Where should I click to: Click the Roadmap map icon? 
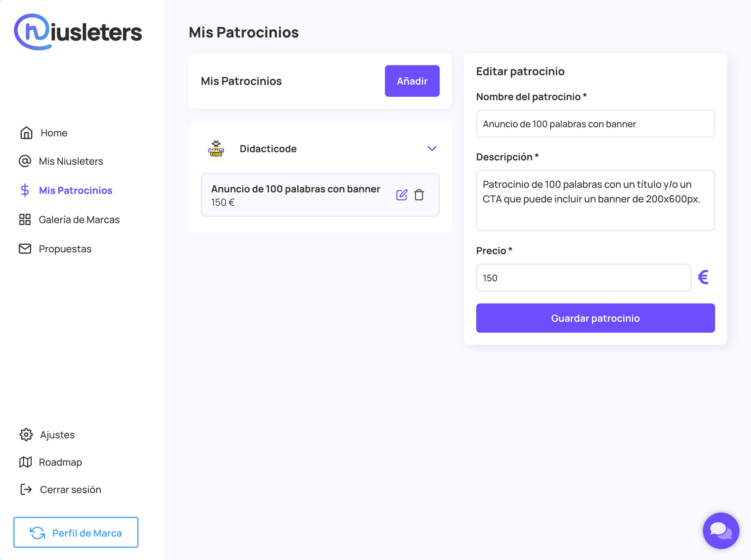tap(26, 462)
